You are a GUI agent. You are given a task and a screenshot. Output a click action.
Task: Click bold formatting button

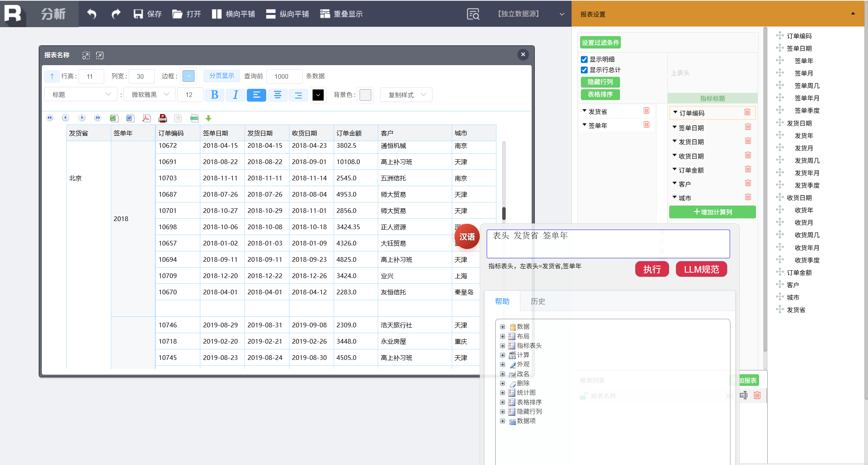click(x=214, y=95)
